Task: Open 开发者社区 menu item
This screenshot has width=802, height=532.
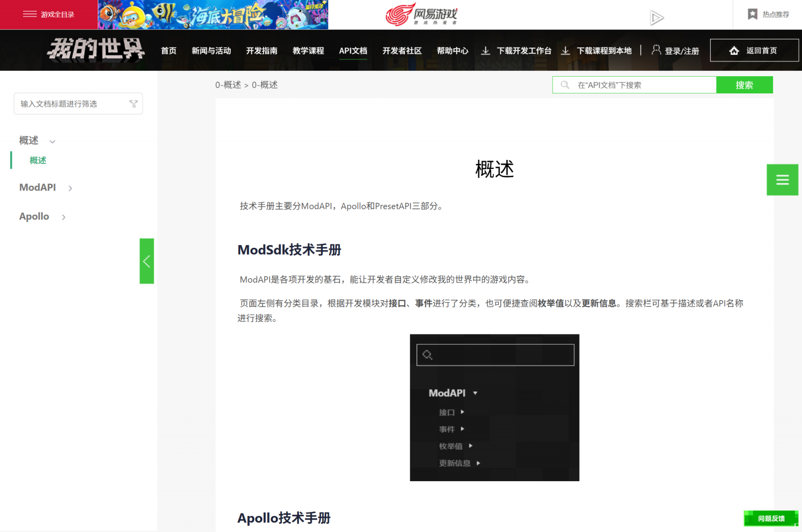Action: pyautogui.click(x=402, y=50)
